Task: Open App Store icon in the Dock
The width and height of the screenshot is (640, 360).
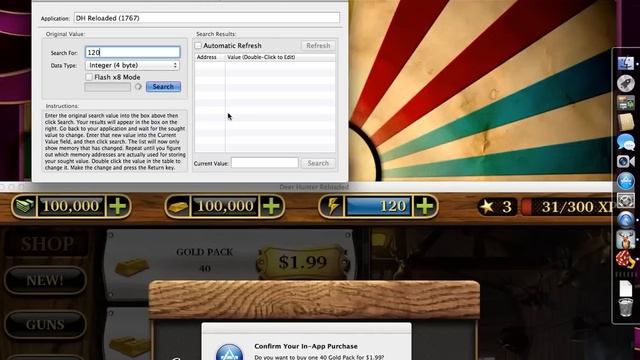Action: [626, 181]
